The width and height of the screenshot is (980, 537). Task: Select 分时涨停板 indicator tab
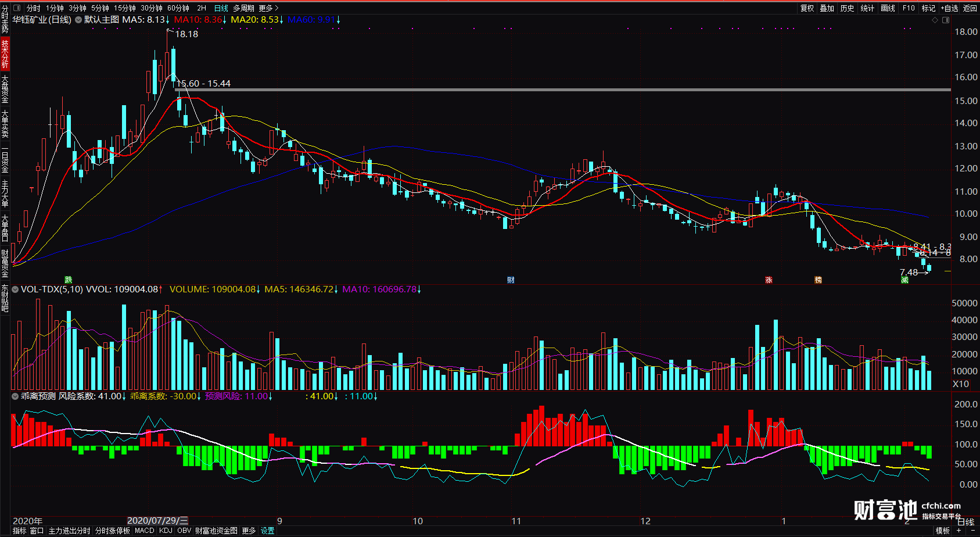click(x=113, y=531)
